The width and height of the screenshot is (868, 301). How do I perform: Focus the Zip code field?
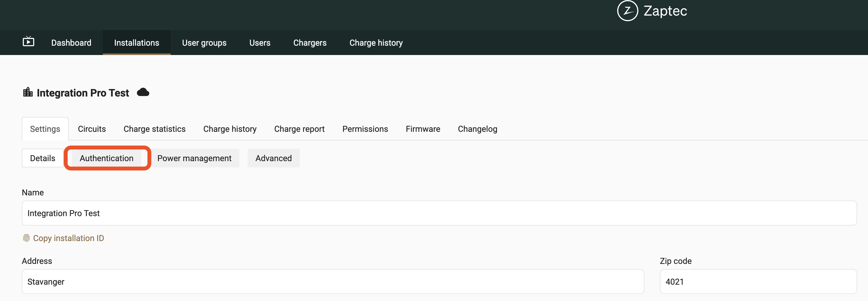(x=758, y=282)
